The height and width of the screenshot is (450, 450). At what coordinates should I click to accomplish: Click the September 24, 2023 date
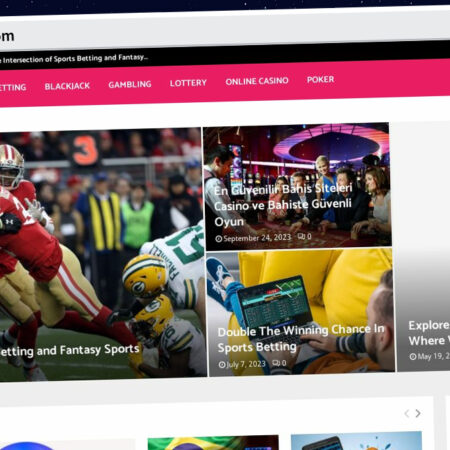[257, 238]
